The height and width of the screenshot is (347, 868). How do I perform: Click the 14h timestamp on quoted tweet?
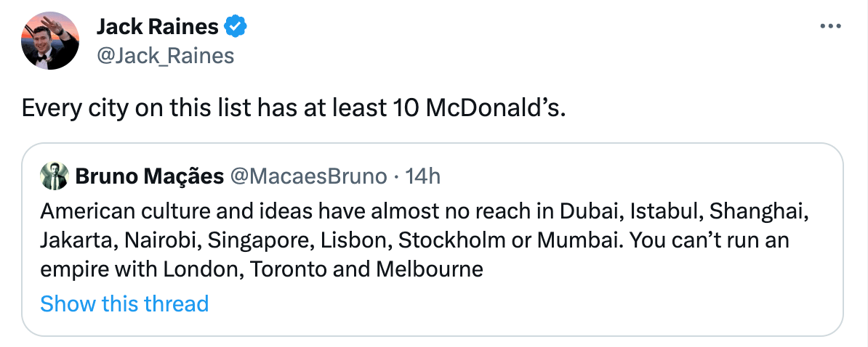tap(423, 176)
